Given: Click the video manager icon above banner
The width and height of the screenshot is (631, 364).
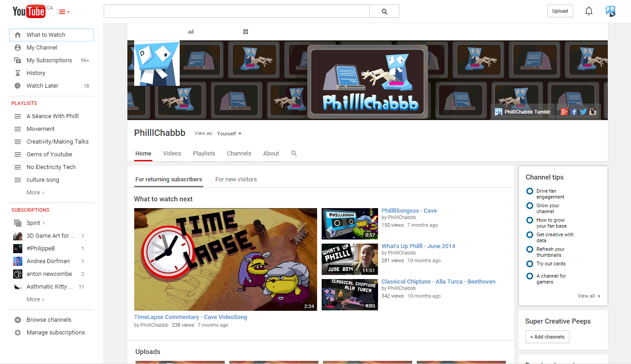Looking at the screenshot, I should 246,31.
